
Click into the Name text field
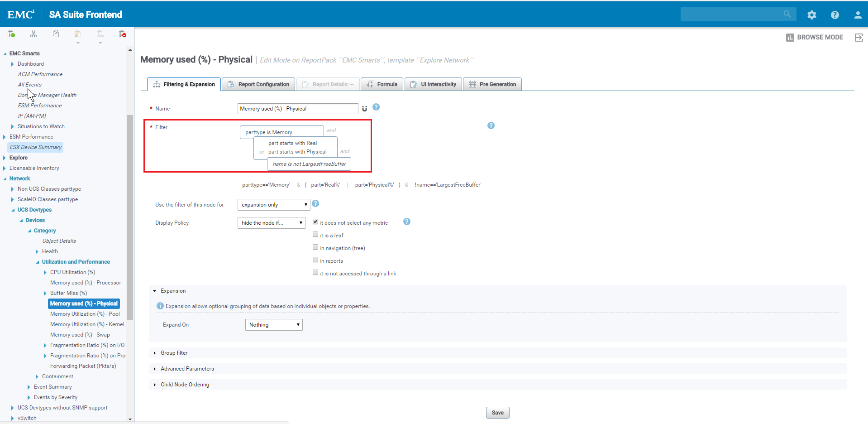coord(297,109)
